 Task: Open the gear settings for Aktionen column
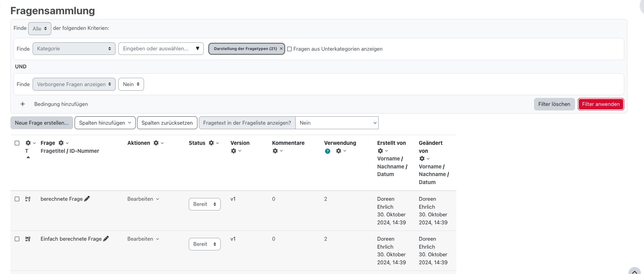pos(156,143)
